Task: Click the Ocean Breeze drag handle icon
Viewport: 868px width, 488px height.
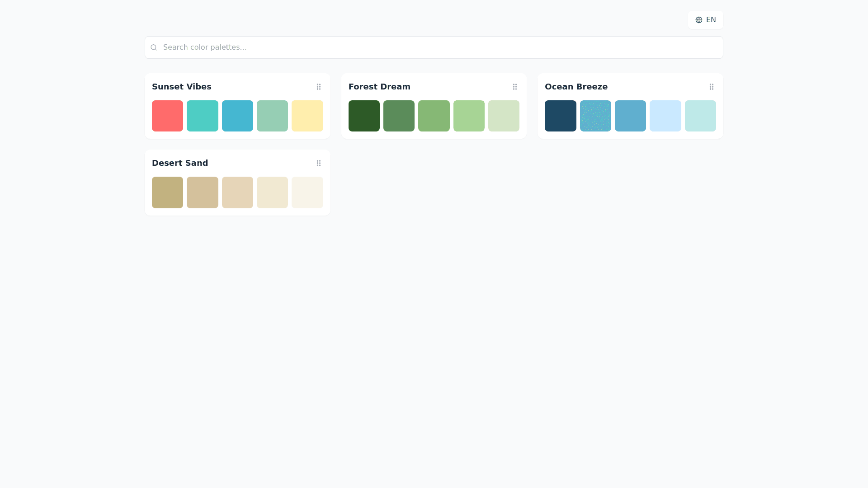Action: click(711, 87)
